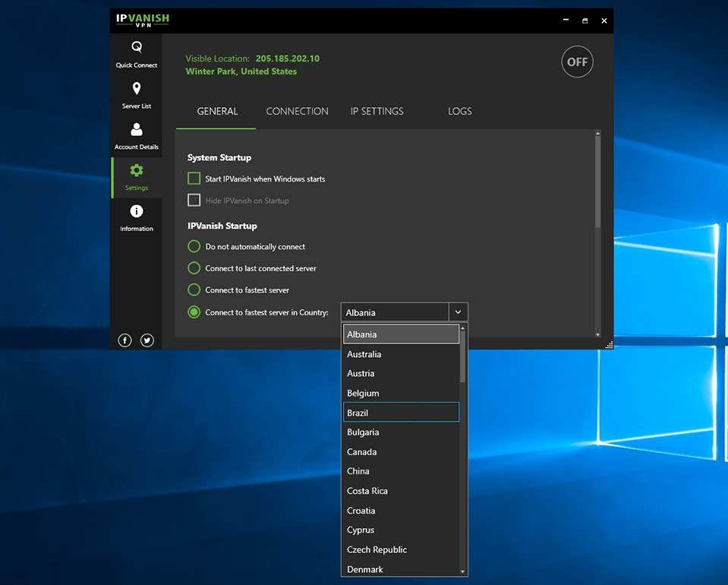
Task: Select Bulgaria in the country list
Action: click(401, 432)
